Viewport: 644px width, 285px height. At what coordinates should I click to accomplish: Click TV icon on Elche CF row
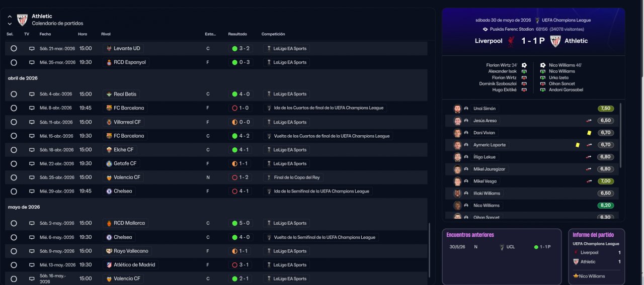[x=32, y=150]
